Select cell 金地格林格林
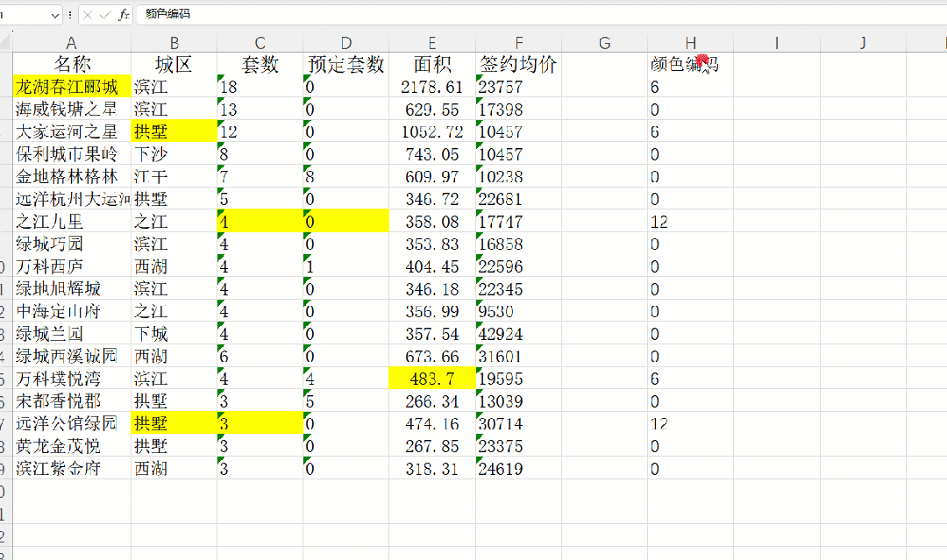947x560 pixels. click(72, 176)
